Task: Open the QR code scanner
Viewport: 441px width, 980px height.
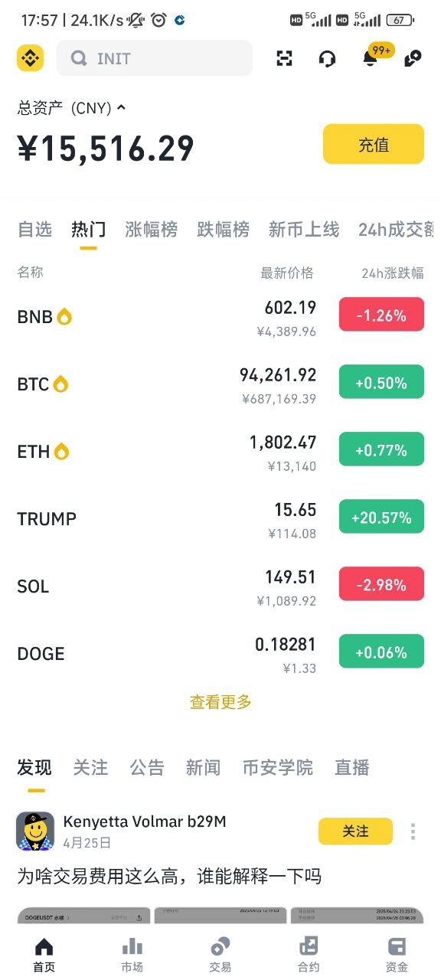Action: tap(285, 58)
